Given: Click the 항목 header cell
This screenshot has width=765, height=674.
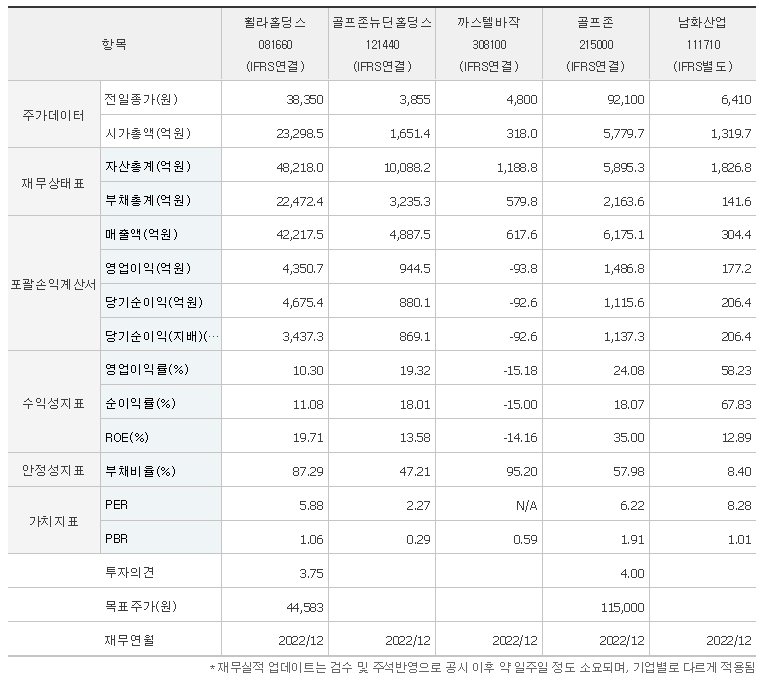Looking at the screenshot, I should tap(114, 44).
